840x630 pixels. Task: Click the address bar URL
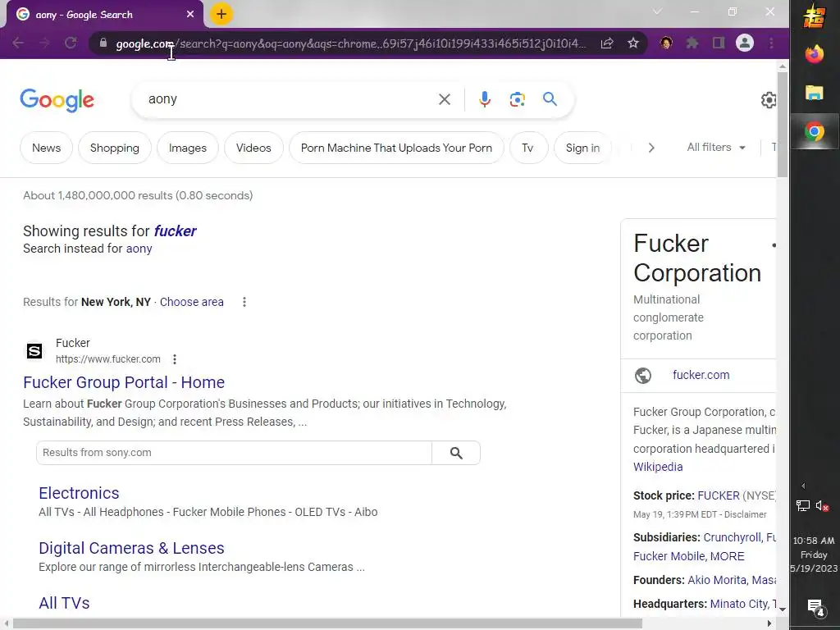351,43
